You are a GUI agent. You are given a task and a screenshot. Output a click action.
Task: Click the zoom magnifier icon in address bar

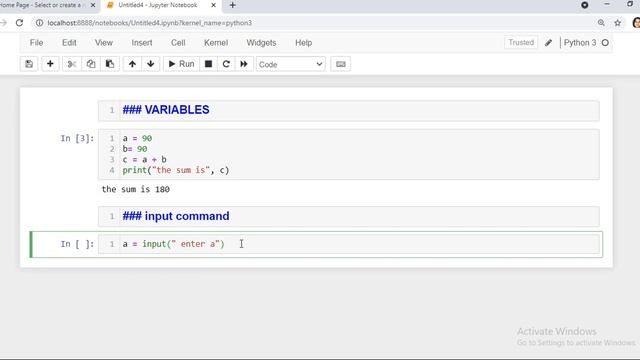601,23
